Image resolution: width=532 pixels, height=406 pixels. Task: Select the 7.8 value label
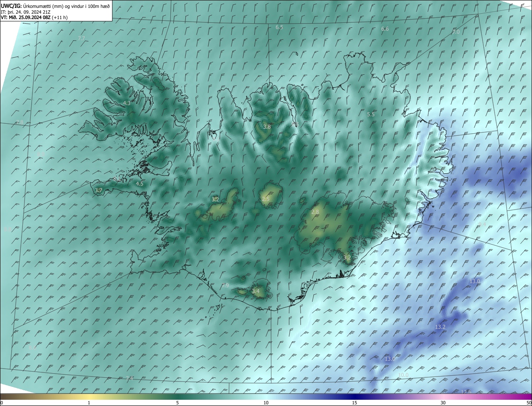tap(20, 122)
